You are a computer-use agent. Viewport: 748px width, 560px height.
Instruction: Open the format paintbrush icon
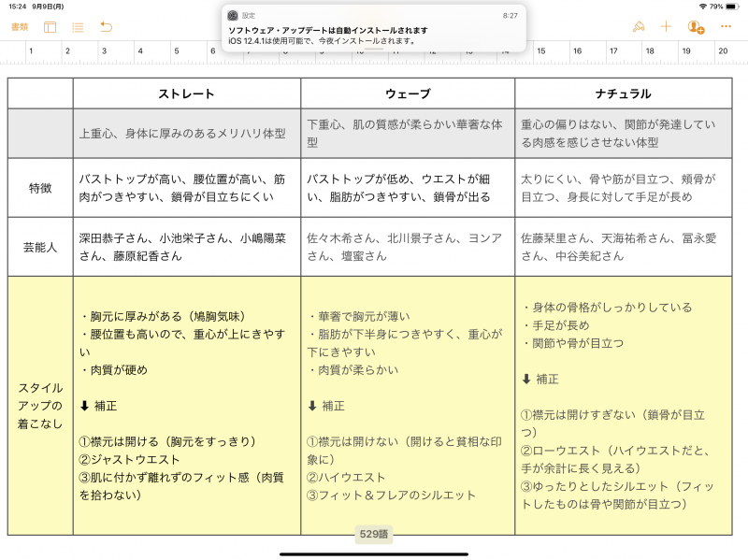(x=639, y=27)
